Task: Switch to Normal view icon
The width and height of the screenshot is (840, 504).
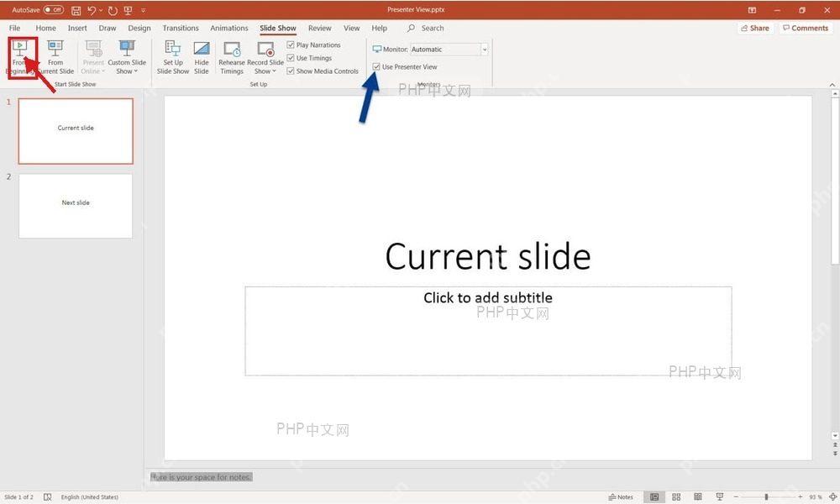Action: [x=654, y=497]
